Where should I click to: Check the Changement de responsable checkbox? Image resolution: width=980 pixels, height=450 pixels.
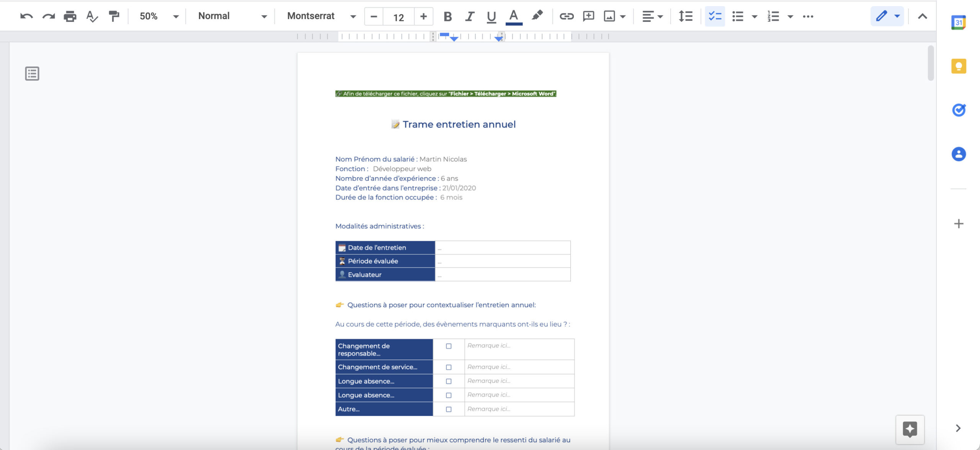tap(449, 346)
